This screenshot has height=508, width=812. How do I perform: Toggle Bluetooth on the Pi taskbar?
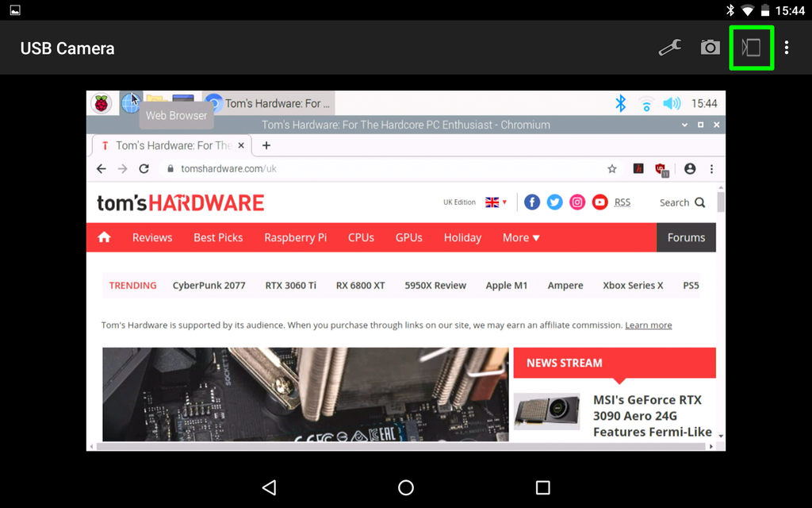pyautogui.click(x=621, y=103)
